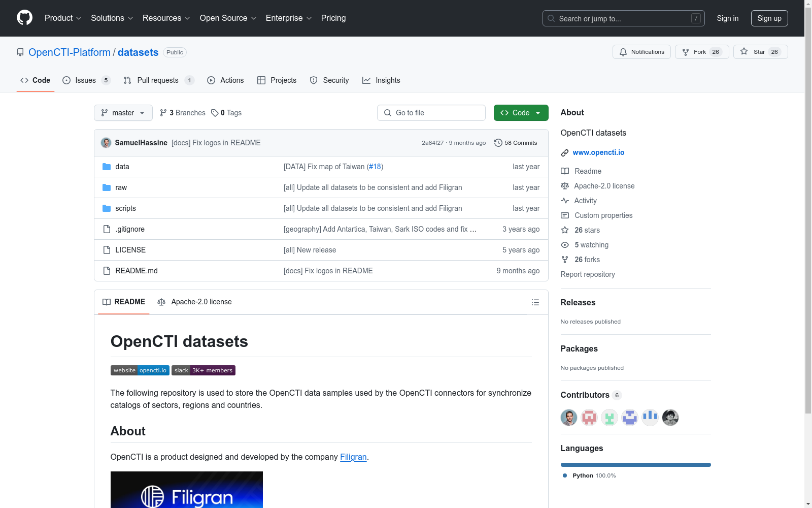Image resolution: width=812 pixels, height=508 pixels.
Task: Open the green Code dropdown button
Action: click(x=521, y=113)
